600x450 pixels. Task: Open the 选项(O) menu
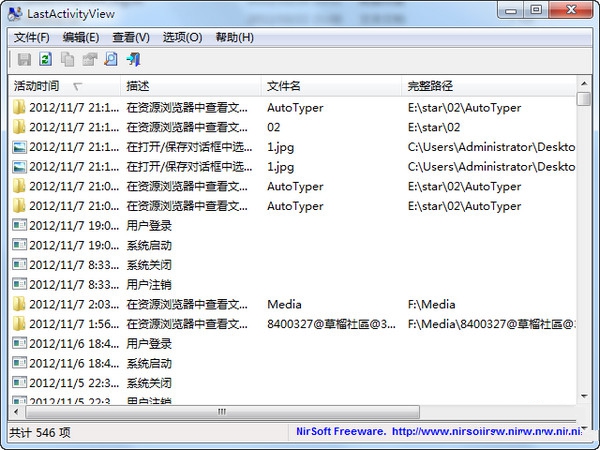pyautogui.click(x=182, y=38)
